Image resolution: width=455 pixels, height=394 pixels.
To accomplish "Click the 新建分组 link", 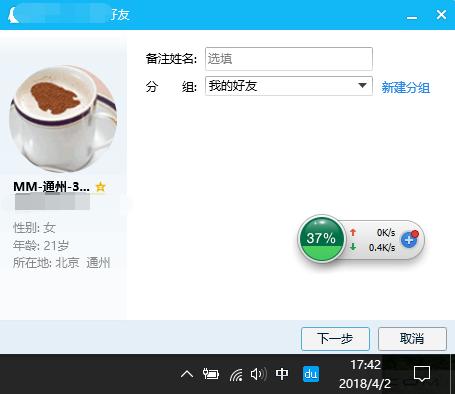I will (405, 87).
